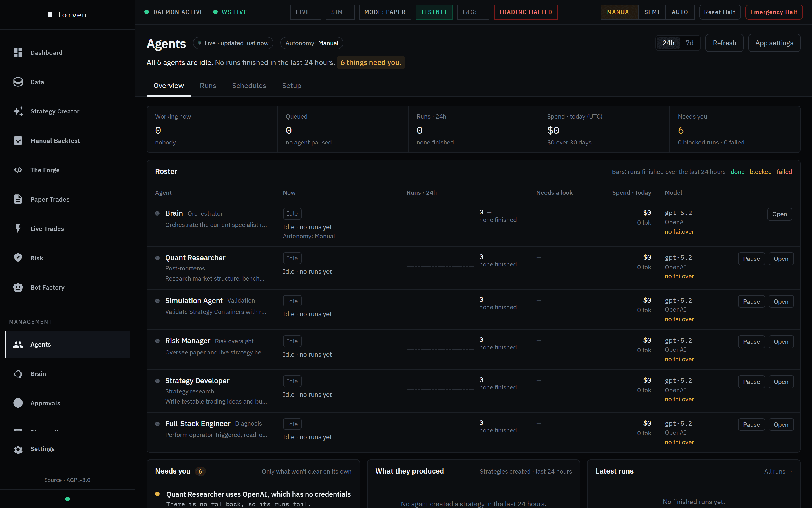Image resolution: width=812 pixels, height=508 pixels.
Task: Open the Settings gear icon
Action: 18,449
